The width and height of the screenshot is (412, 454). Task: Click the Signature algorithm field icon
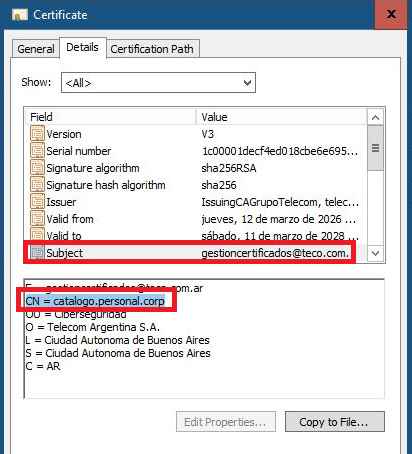[x=37, y=168]
